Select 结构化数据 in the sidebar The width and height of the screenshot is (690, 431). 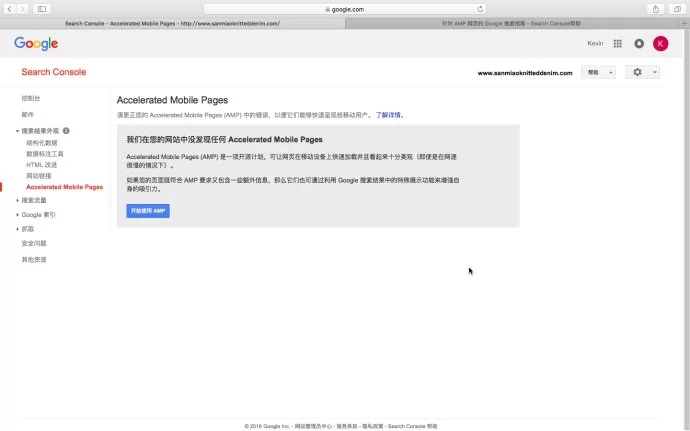coord(43,143)
